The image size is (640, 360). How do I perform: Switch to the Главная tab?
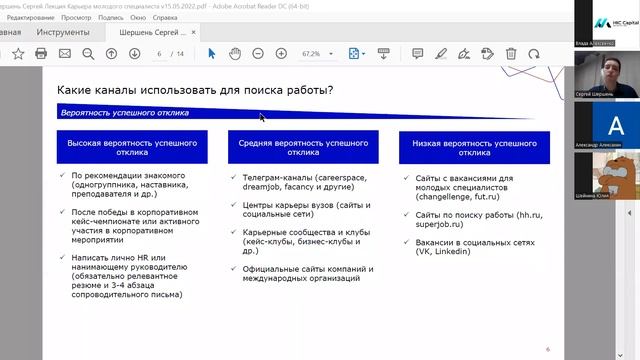point(10,32)
